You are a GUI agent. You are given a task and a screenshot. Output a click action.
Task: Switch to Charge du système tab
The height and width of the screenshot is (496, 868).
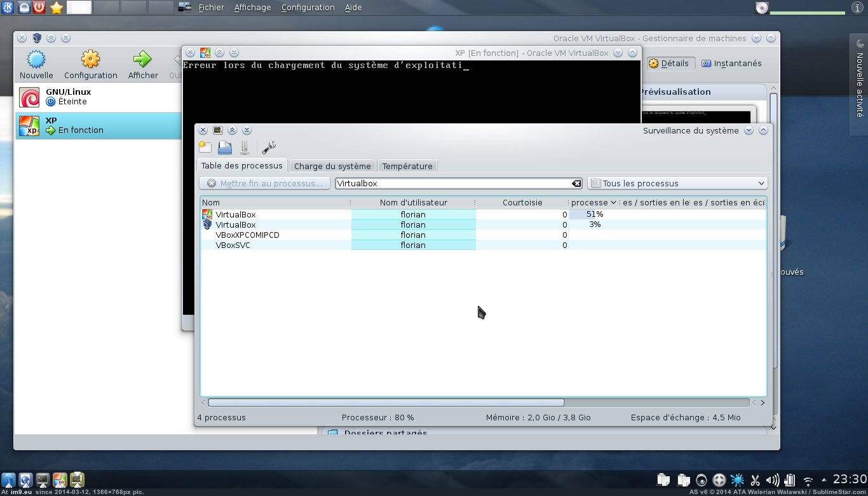pyautogui.click(x=332, y=166)
